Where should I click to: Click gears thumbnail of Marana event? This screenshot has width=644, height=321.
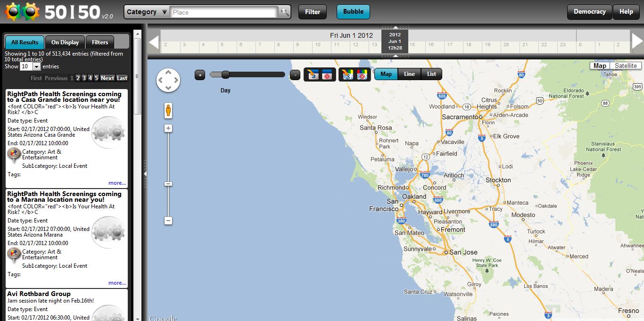point(108,233)
